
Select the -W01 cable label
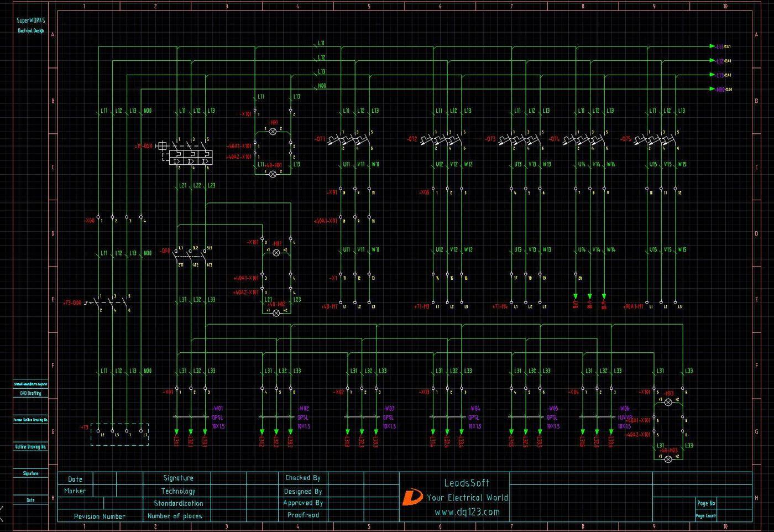(217, 409)
